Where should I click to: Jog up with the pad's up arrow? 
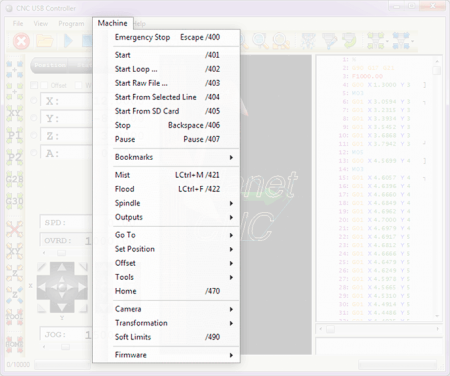click(x=62, y=268)
